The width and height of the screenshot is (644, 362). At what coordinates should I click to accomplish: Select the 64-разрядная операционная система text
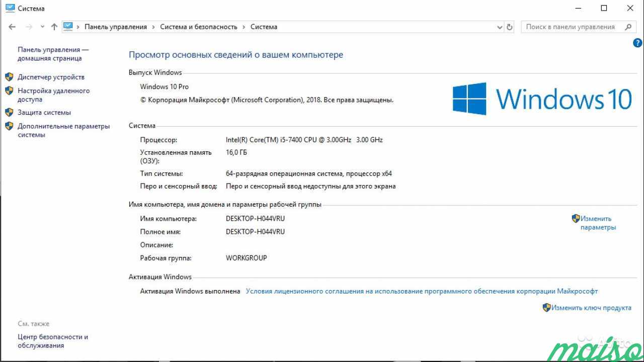pos(309,173)
